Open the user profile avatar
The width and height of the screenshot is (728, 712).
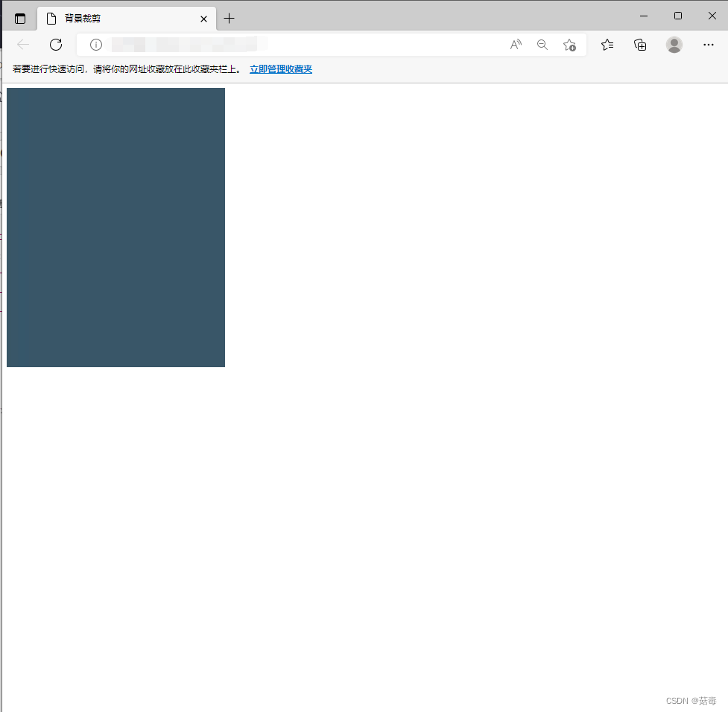click(674, 45)
